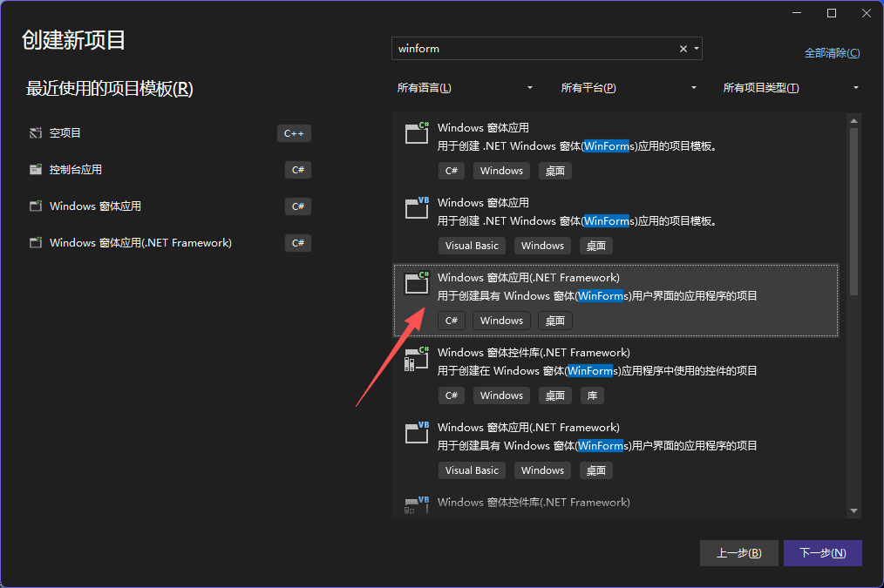Click the 库 tag on control library template
This screenshot has height=588, width=884.
pyautogui.click(x=592, y=395)
